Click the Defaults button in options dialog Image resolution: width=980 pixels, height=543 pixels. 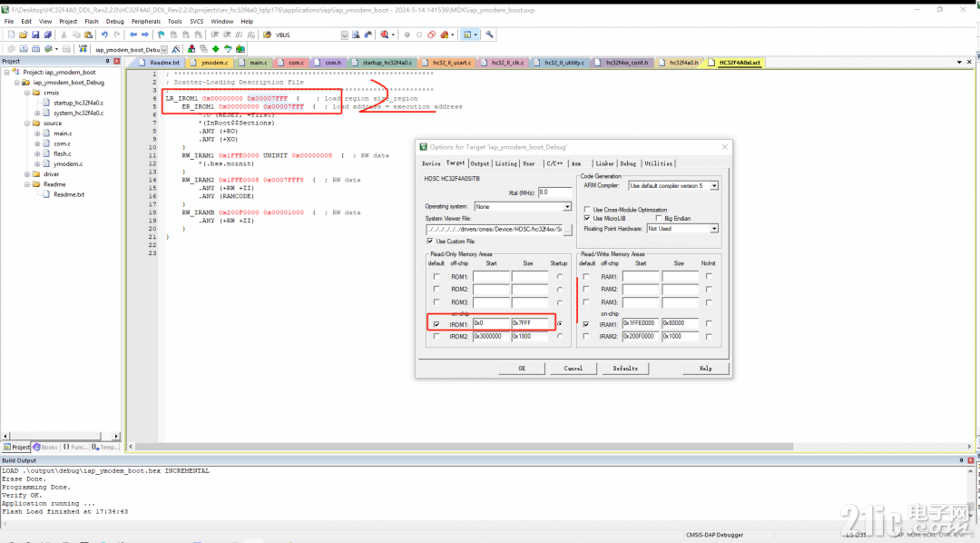tap(625, 369)
